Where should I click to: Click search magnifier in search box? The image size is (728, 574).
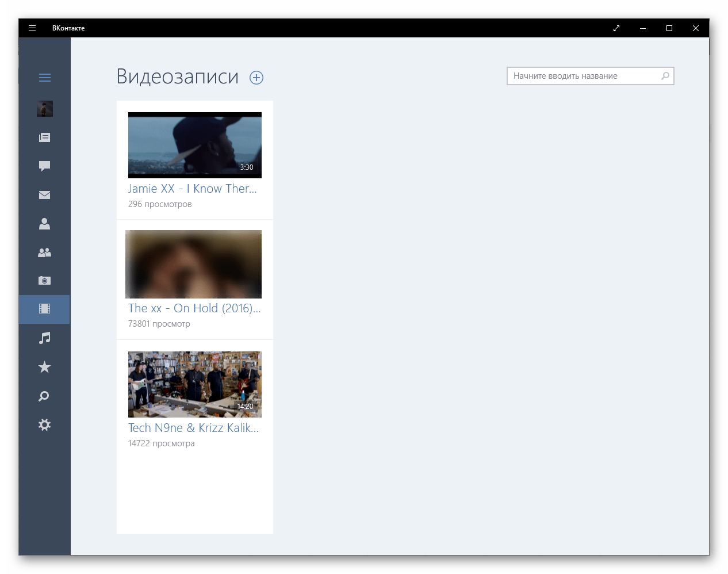click(x=665, y=76)
